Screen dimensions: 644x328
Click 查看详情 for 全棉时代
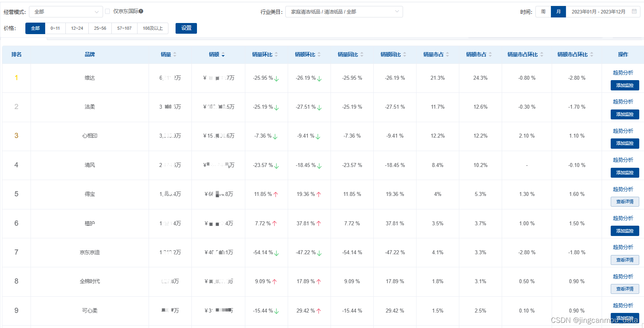click(x=625, y=289)
